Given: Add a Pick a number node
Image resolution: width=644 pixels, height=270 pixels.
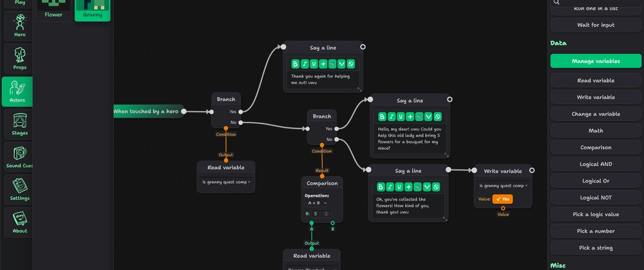Looking at the screenshot, I should click(596, 231).
